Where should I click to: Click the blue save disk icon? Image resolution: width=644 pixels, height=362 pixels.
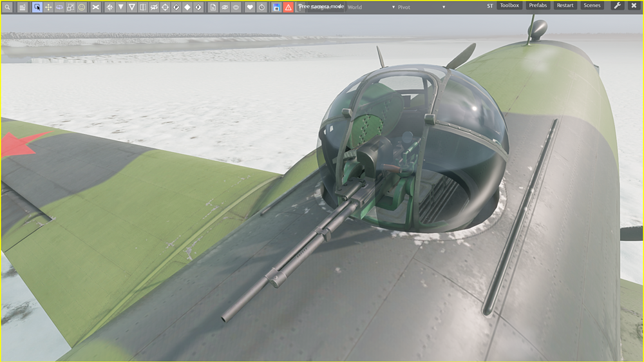(276, 7)
